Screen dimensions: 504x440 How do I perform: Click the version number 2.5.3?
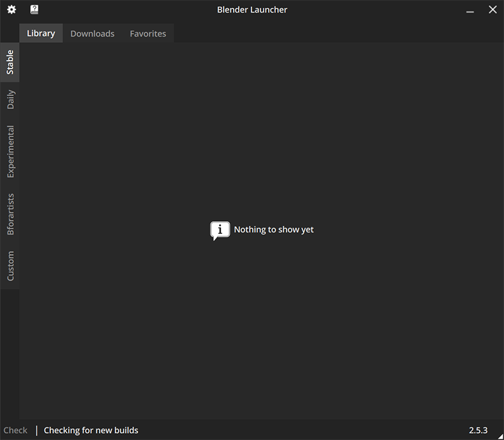click(478, 430)
